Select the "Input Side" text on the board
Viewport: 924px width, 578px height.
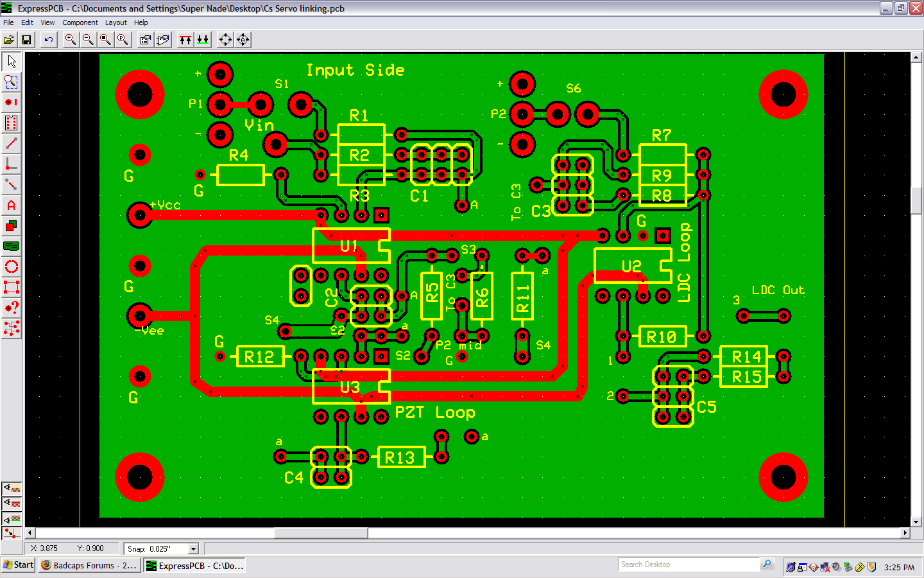point(355,70)
